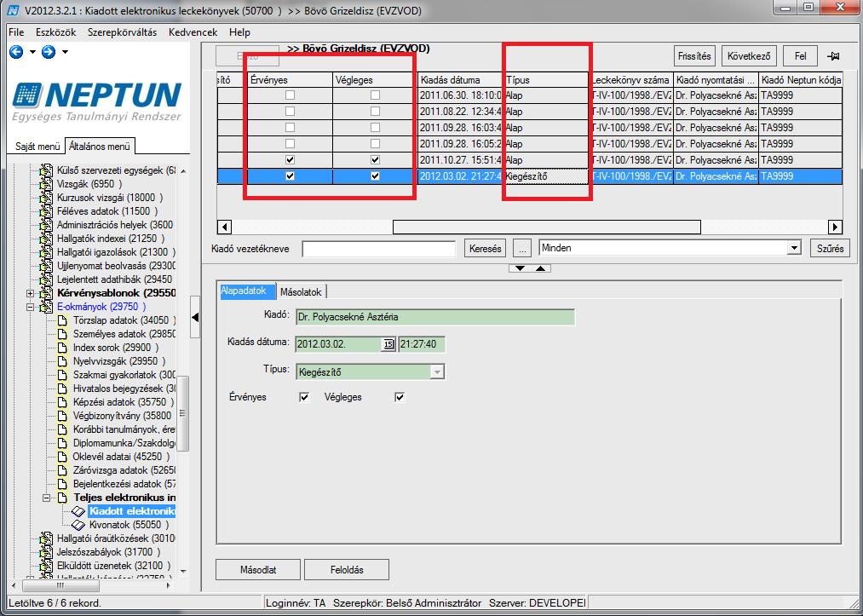
Task: Click the Képzési adatok page icon
Action: coord(62,402)
